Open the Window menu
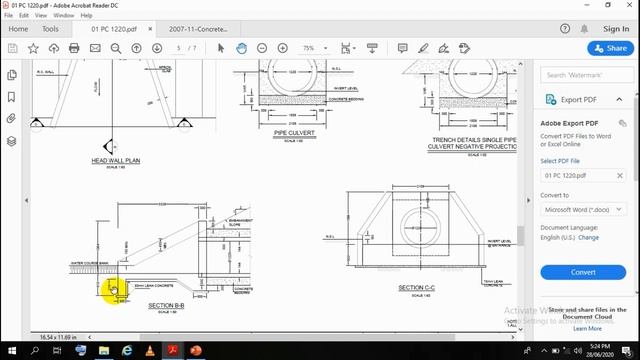This screenshot has width=640, height=360. point(64,15)
